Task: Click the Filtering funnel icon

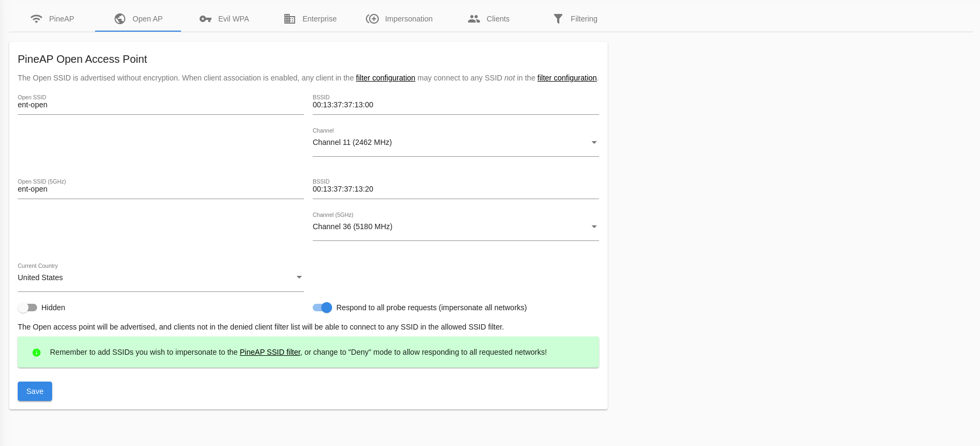Action: pos(558,19)
